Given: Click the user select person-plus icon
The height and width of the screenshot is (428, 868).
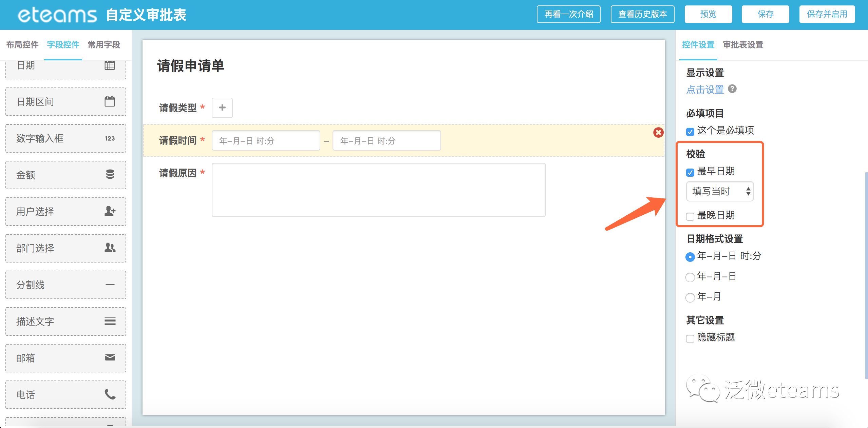Looking at the screenshot, I should [110, 211].
